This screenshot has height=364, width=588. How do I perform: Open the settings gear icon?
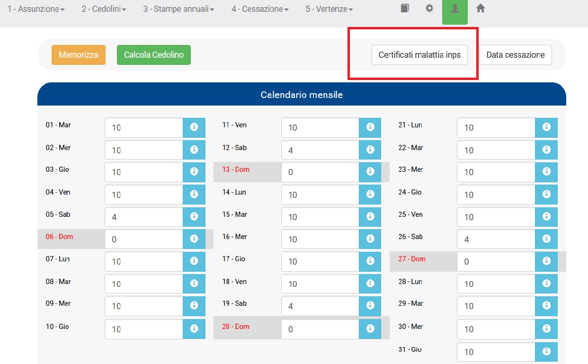click(429, 8)
